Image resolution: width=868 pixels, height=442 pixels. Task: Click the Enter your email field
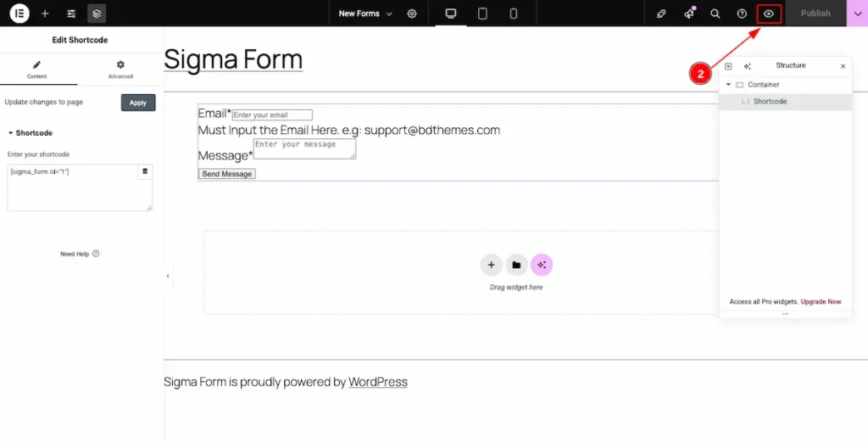coord(272,115)
